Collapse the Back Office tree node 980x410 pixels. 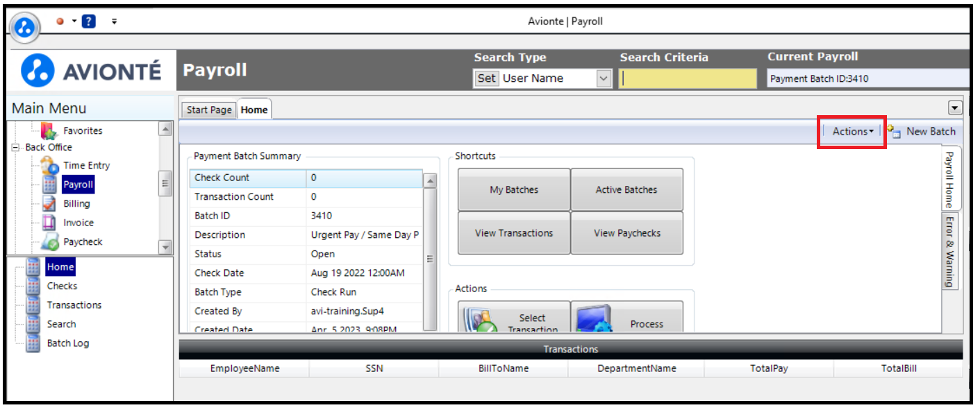pyautogui.click(x=15, y=147)
